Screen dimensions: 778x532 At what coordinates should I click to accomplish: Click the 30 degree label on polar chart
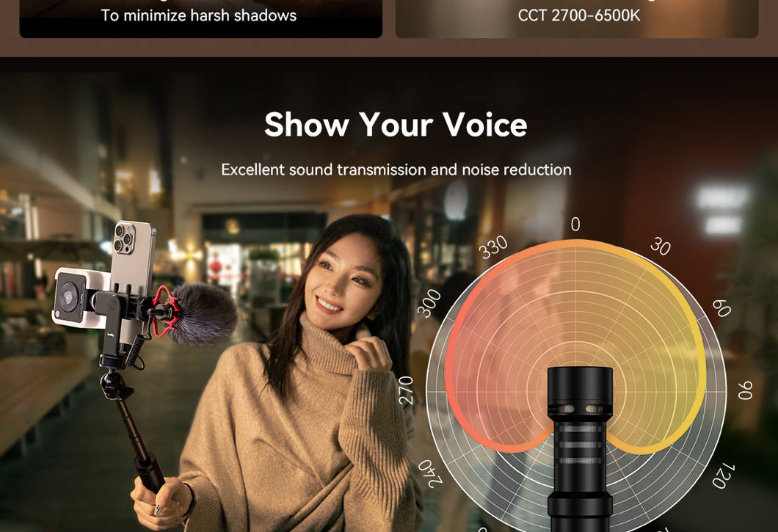661,246
